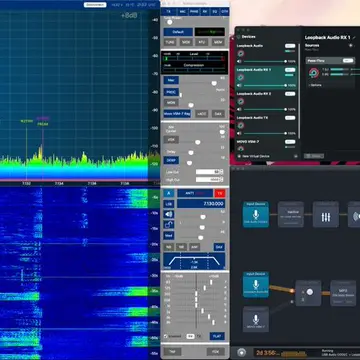Click the Loopback Audio RX input device block
The width and height of the screenshot is (360, 360).
[x=256, y=285]
